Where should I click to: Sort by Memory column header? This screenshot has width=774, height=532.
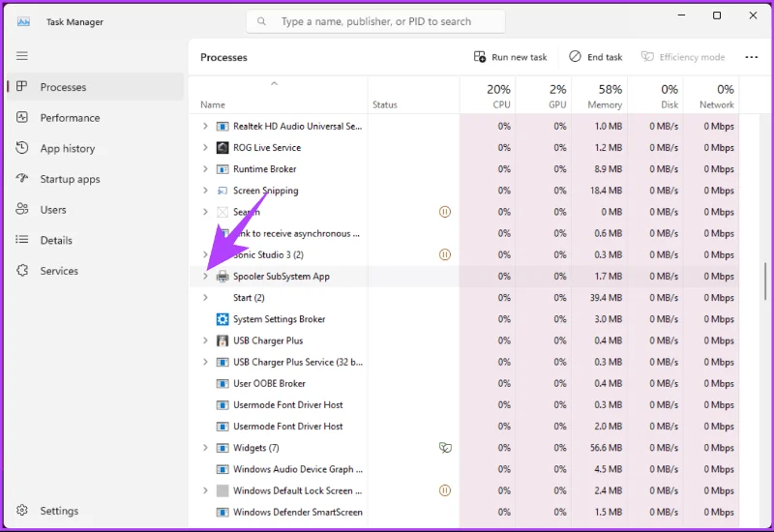pos(599,96)
